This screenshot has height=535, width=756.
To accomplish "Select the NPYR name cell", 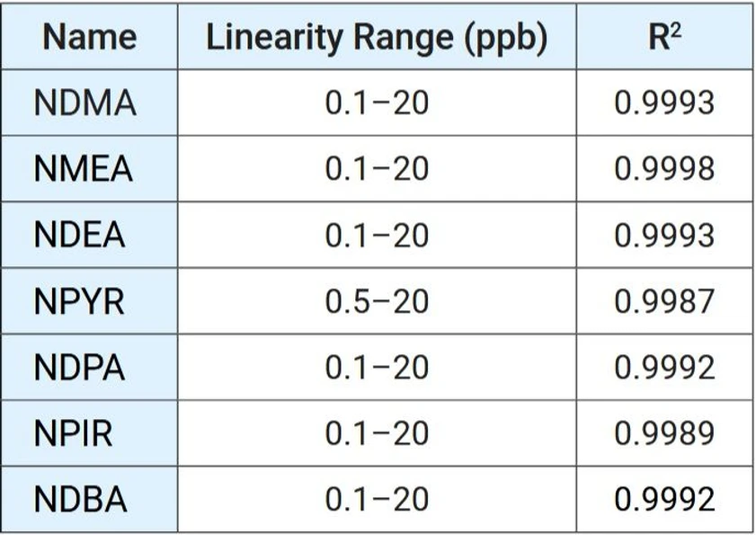I will tap(90, 301).
